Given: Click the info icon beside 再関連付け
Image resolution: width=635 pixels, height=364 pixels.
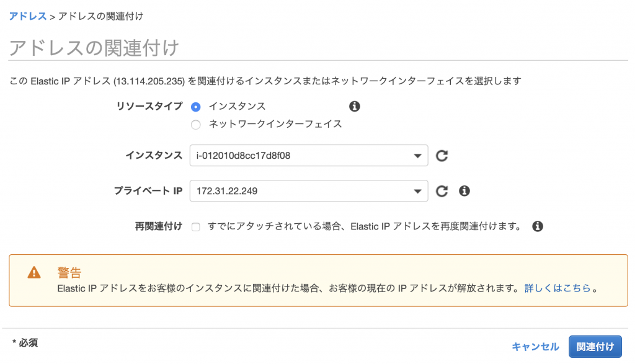Looking at the screenshot, I should (537, 226).
